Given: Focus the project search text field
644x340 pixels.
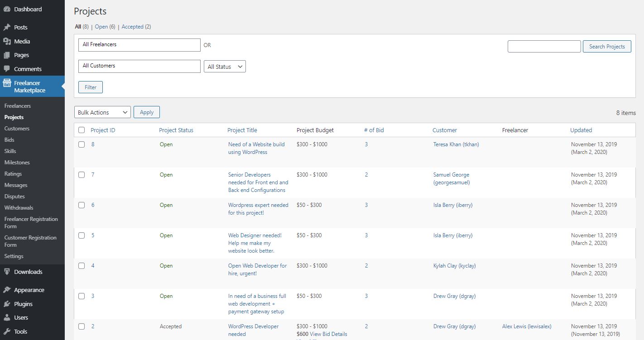Looking at the screenshot, I should pyautogui.click(x=544, y=46).
